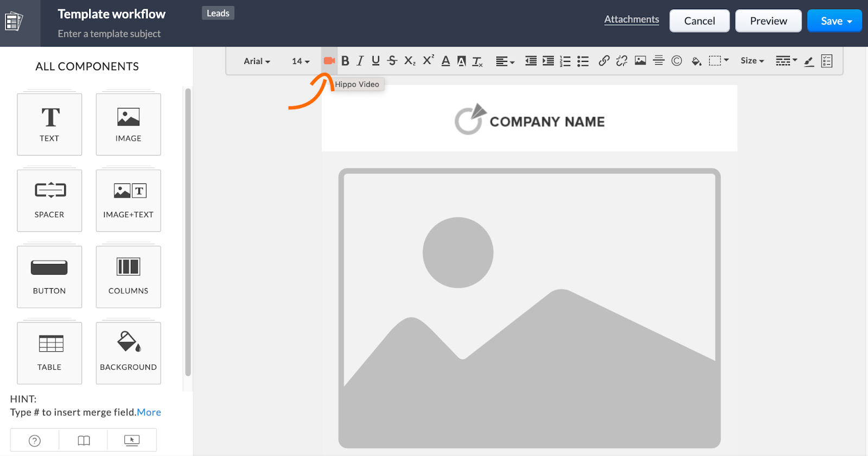The height and width of the screenshot is (456, 868).
Task: Insert a Hippo Video recording
Action: [329, 61]
